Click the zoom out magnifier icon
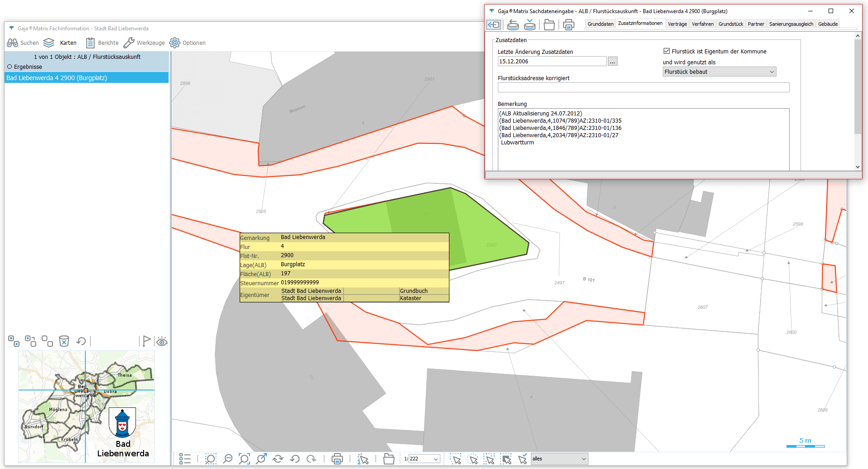 (x=228, y=459)
